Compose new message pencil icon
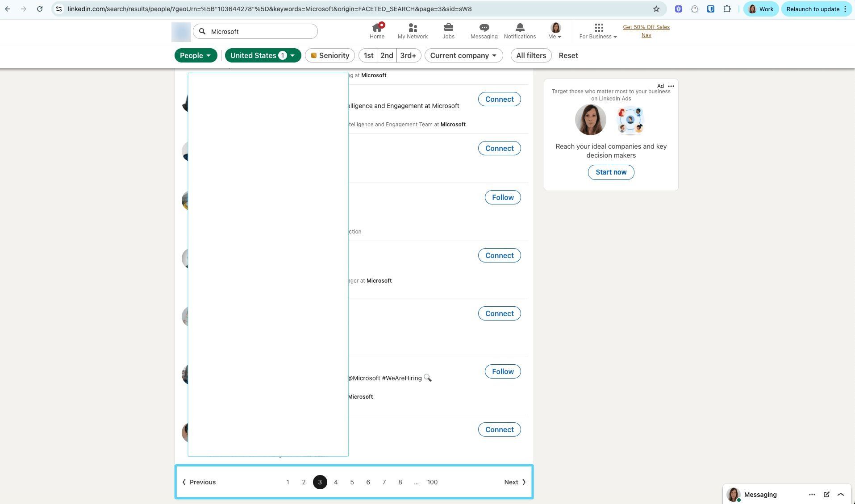 (x=826, y=495)
